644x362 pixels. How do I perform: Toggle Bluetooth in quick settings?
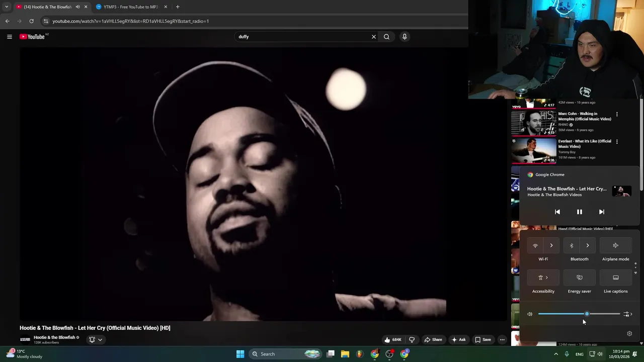coord(572,246)
